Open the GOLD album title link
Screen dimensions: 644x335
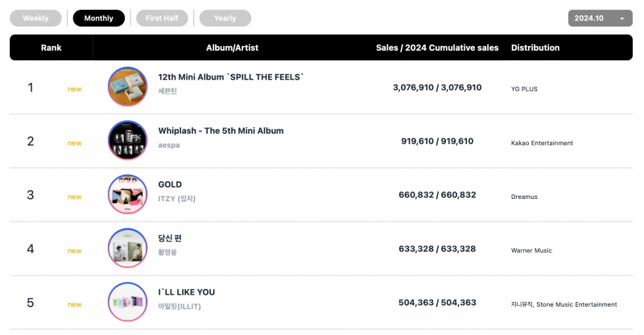(x=170, y=184)
